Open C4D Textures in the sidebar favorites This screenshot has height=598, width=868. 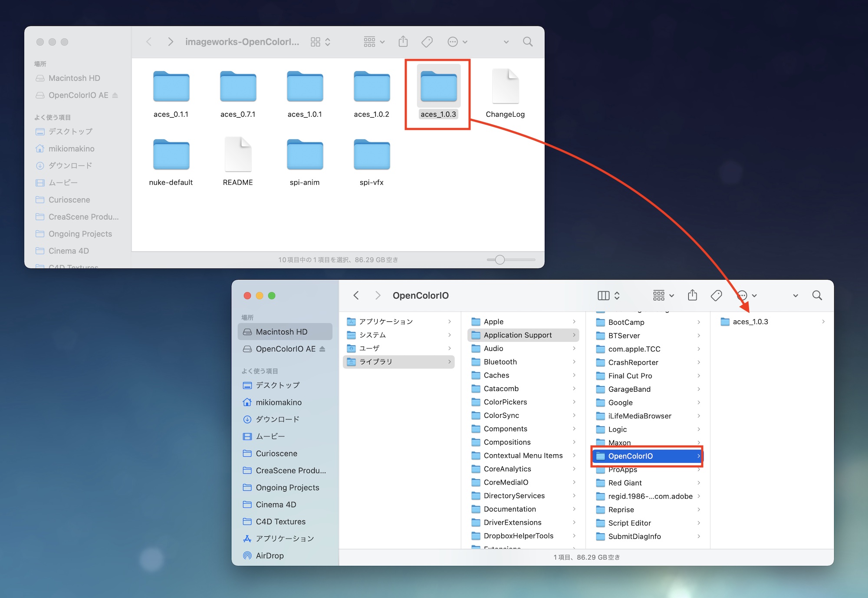[x=280, y=522]
